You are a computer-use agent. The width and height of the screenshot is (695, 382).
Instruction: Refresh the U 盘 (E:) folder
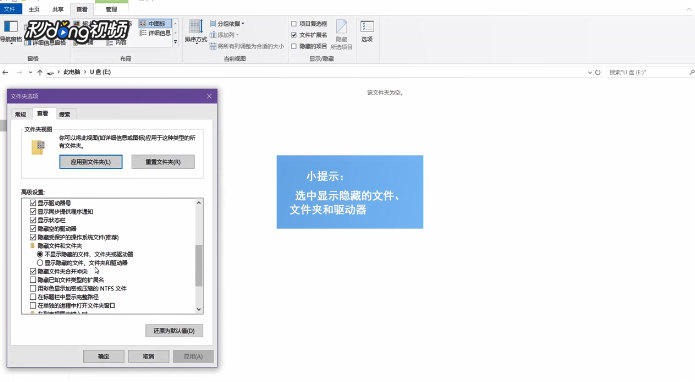pos(597,72)
